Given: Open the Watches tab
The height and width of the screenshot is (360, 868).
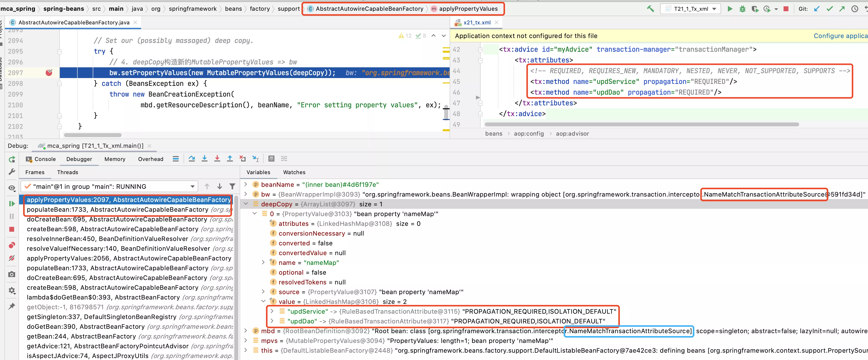Looking at the screenshot, I should 294,172.
